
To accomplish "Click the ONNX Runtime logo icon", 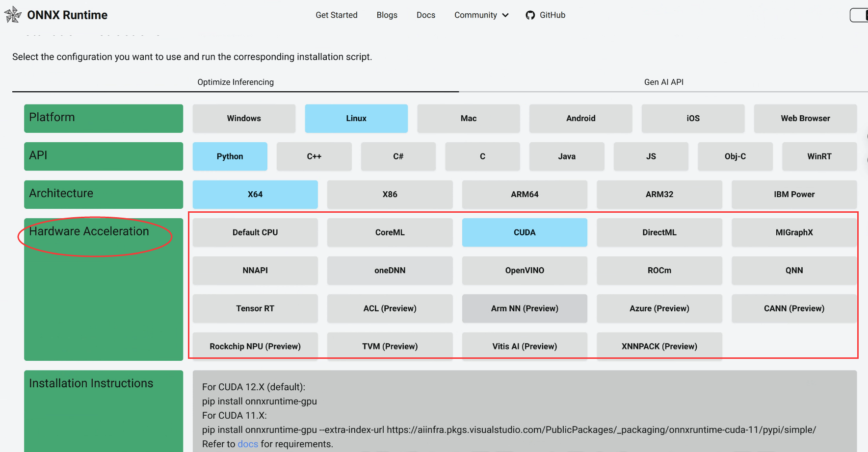I will coord(13,15).
